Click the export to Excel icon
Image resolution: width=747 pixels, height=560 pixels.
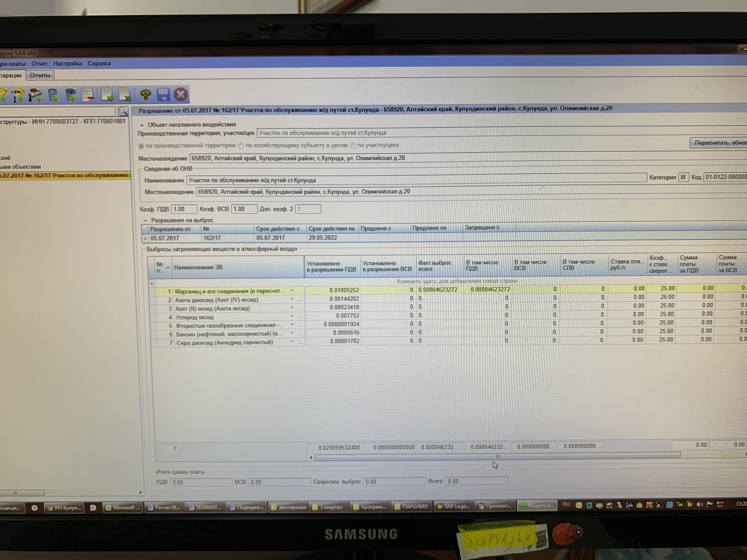[x=125, y=95]
